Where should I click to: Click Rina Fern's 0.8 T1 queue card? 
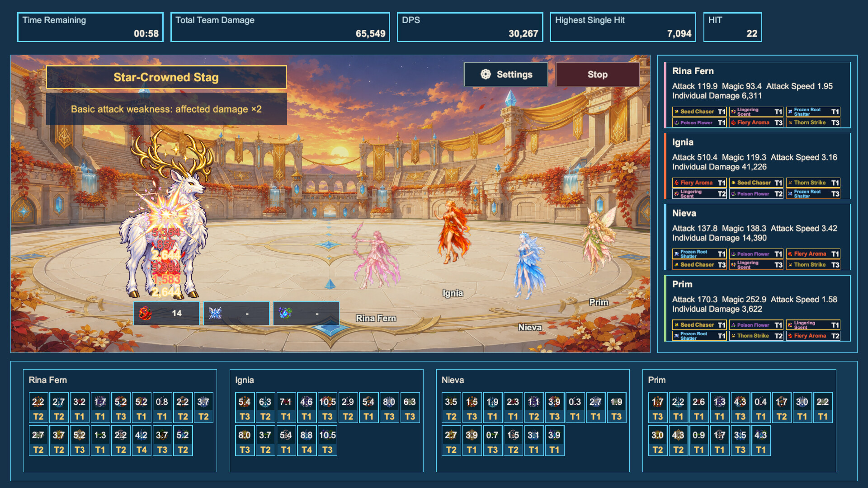[162, 408]
